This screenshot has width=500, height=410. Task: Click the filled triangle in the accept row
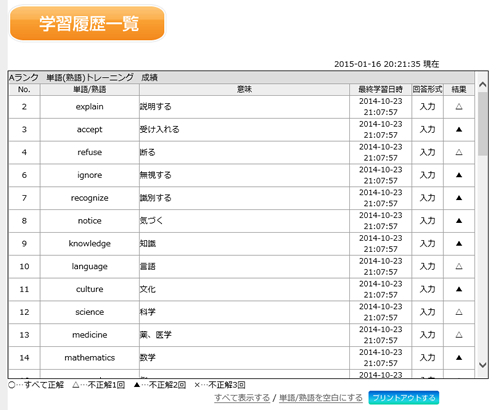point(459,129)
